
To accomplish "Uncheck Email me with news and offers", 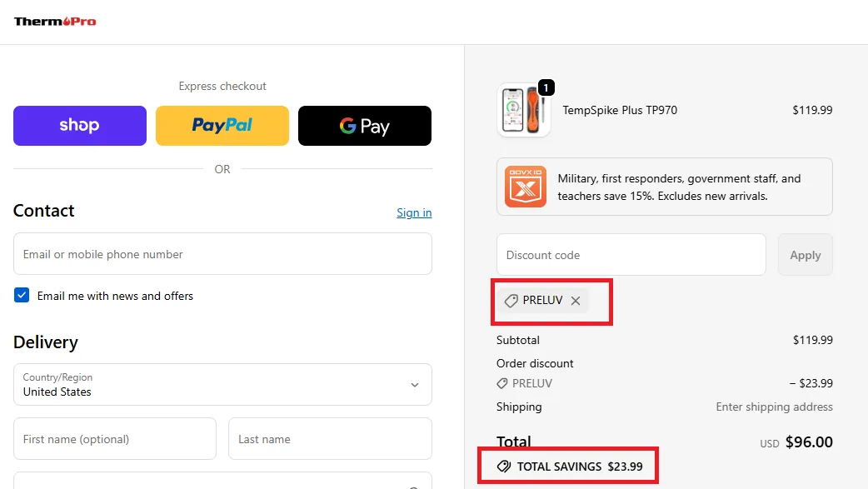I will tap(22, 296).
